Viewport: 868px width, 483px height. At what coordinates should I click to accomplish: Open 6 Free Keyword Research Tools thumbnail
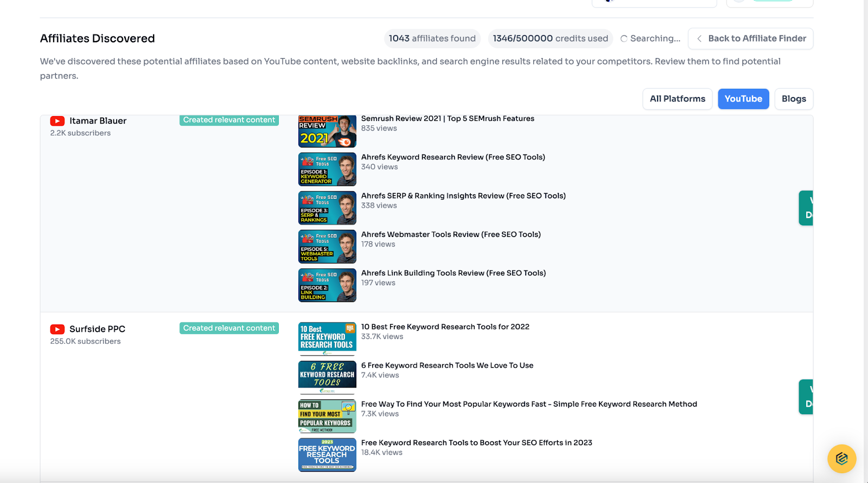click(x=327, y=377)
